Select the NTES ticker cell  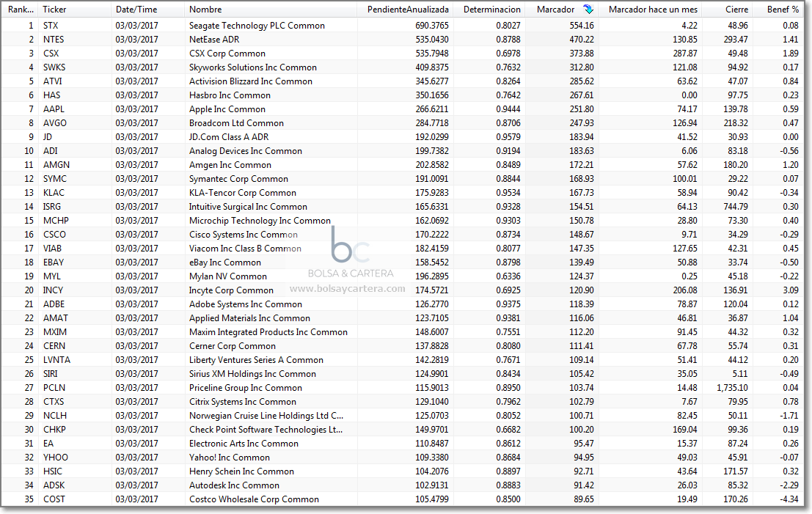coord(54,40)
